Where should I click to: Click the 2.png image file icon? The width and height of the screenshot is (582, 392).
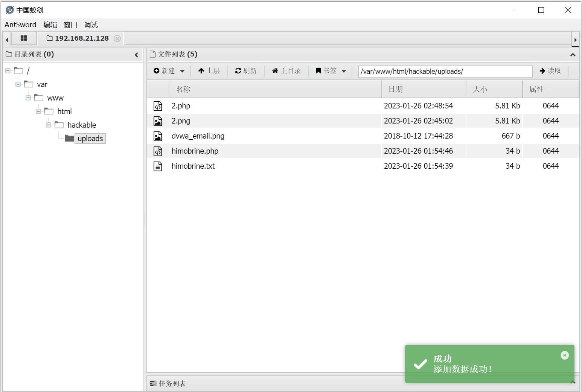pos(158,121)
